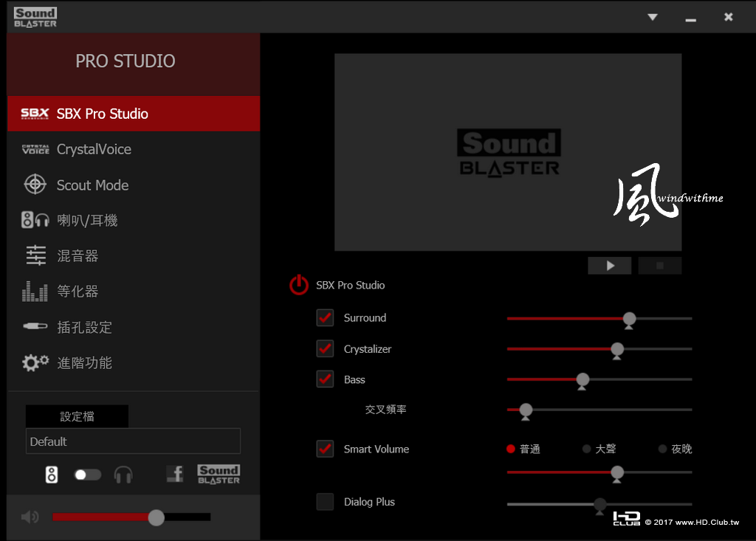Viewport: 756px width, 541px height.
Task: Click the speaker mute icon beside volume
Action: [30, 517]
